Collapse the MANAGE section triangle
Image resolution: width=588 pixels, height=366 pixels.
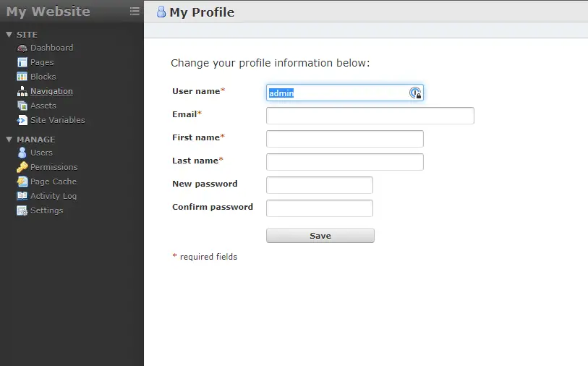[9, 140]
